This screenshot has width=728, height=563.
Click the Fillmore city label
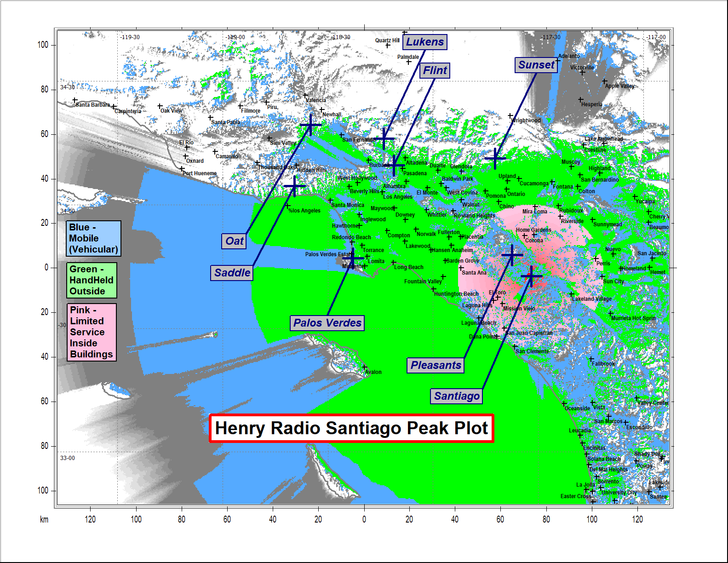[x=251, y=111]
